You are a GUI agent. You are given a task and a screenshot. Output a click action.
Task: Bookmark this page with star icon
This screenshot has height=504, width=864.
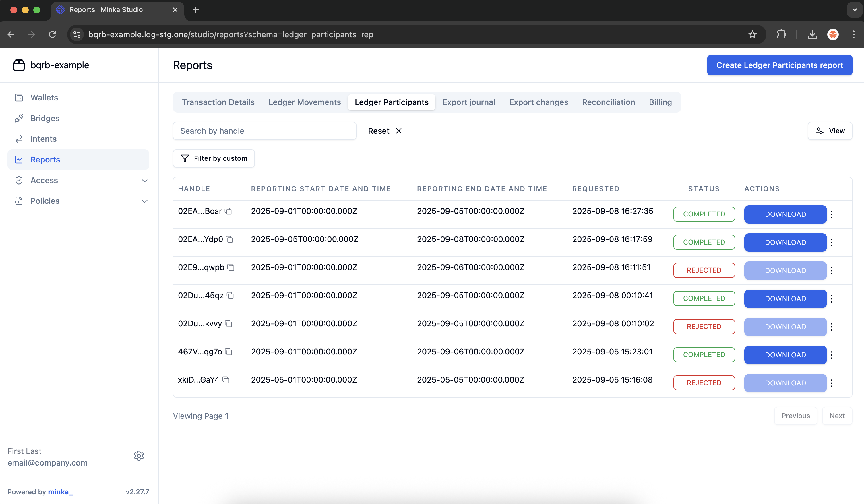pyautogui.click(x=752, y=34)
